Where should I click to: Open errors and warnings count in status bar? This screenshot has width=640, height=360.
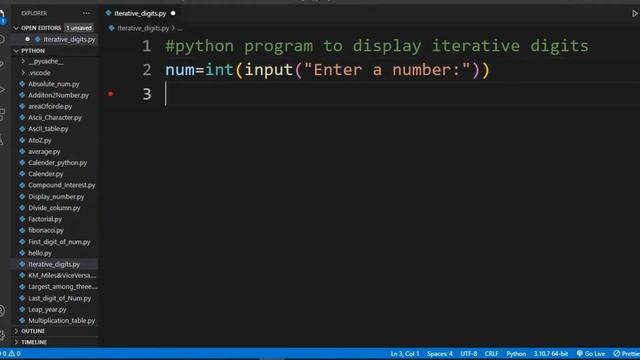(x=10, y=353)
